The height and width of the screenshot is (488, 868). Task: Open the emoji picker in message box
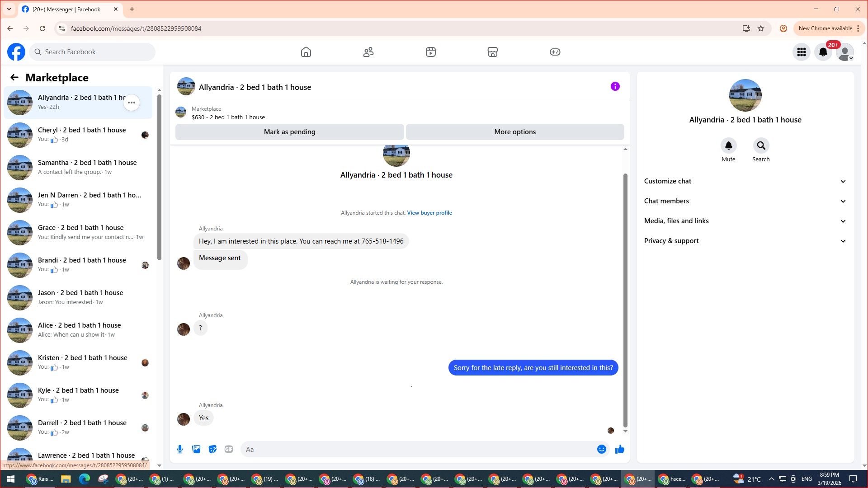click(601, 449)
